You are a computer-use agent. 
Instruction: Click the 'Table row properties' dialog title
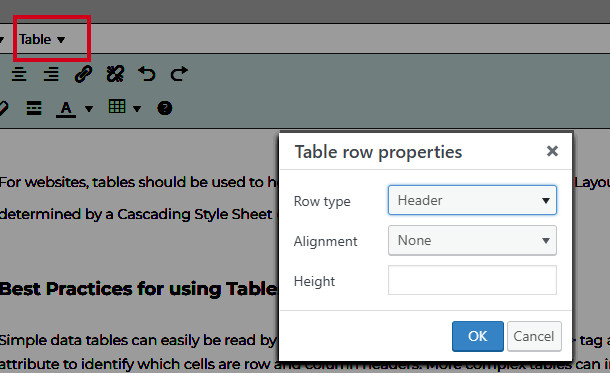(x=379, y=152)
